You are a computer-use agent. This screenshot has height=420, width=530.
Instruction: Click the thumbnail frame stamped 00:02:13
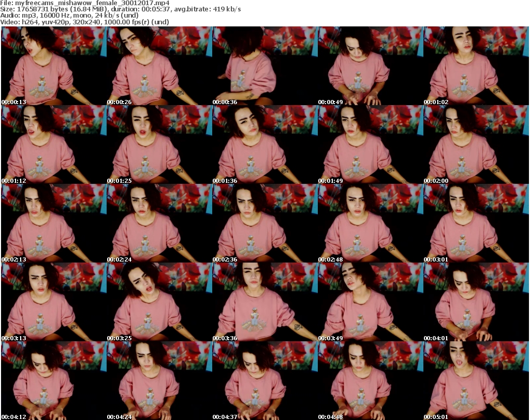54,223
